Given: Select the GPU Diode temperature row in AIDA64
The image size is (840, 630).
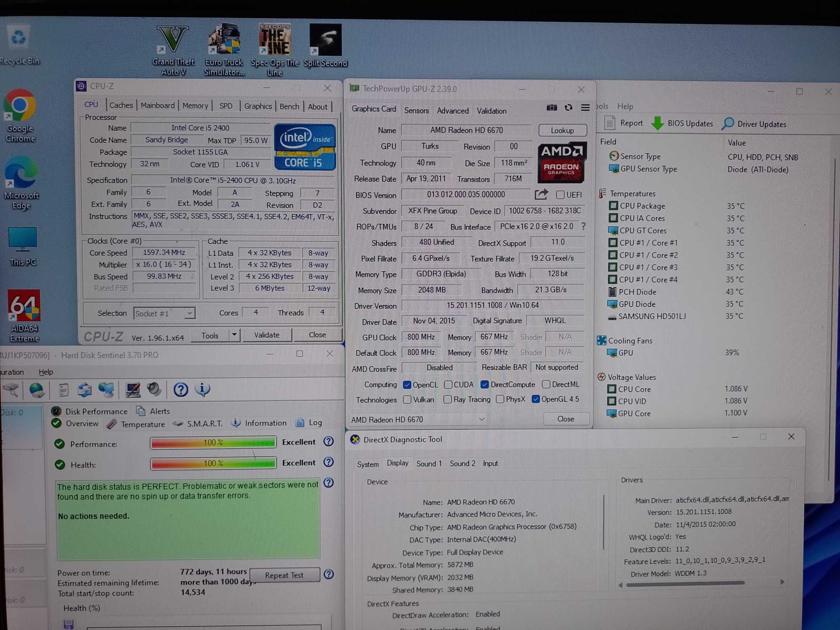Looking at the screenshot, I should pyautogui.click(x=676, y=304).
